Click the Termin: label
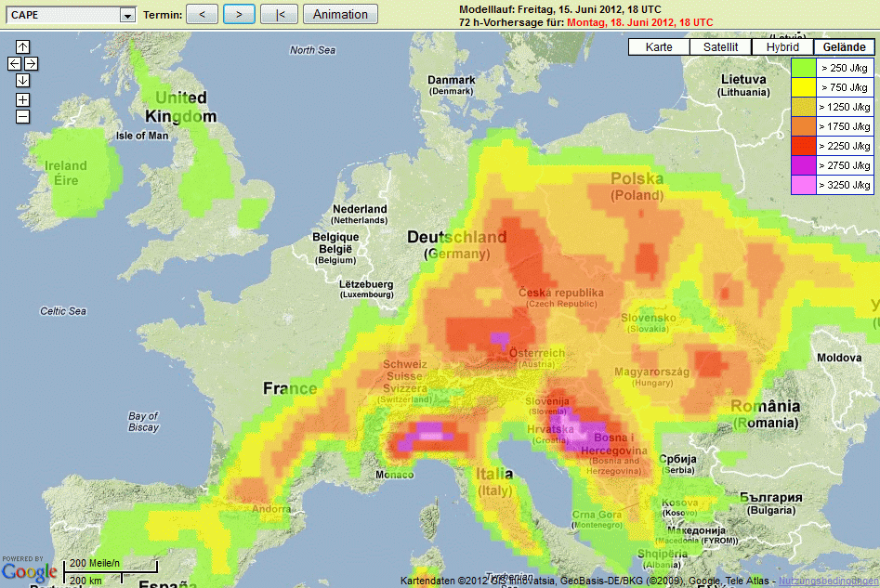 163,15
